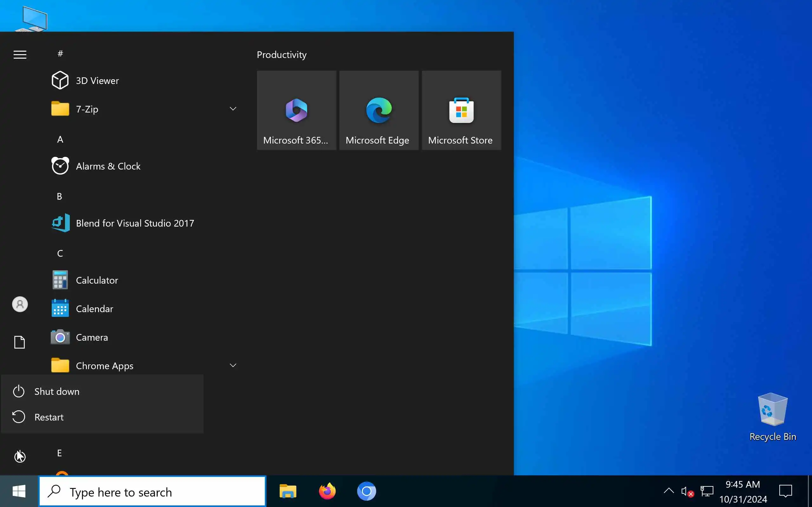Click the user account avatar button

20,304
